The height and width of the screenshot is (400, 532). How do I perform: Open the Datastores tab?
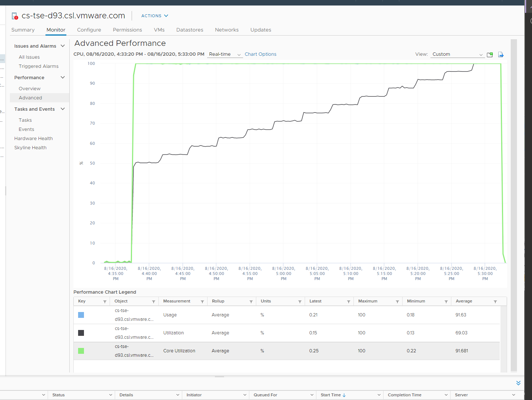tap(190, 30)
